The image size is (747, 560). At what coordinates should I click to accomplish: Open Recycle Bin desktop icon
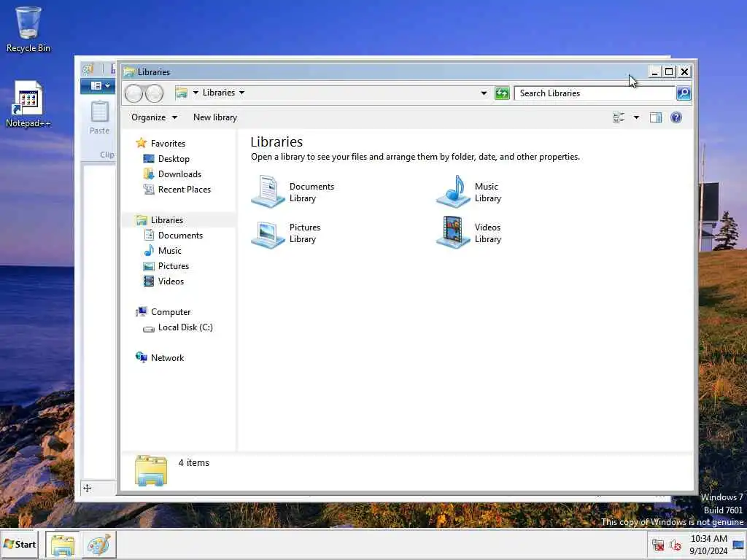pos(28,29)
